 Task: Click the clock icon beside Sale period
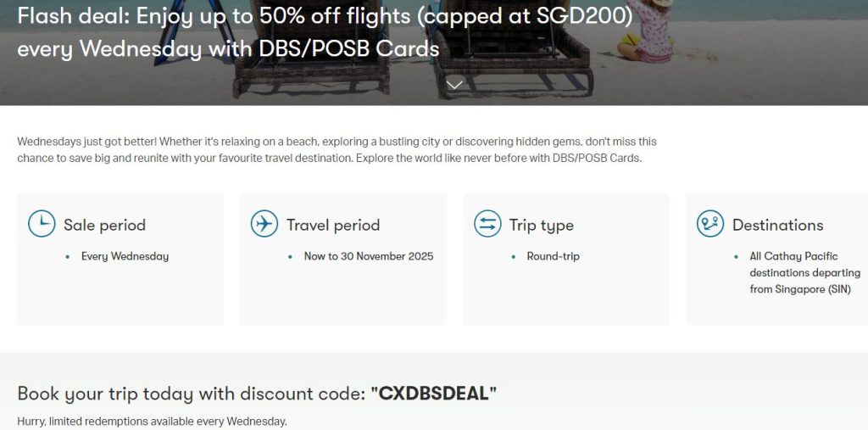tap(42, 224)
